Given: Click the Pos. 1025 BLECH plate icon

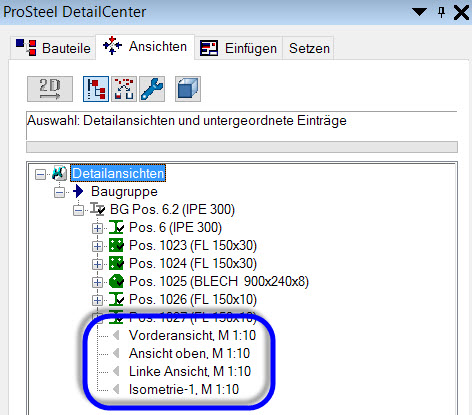Looking at the screenshot, I should (x=116, y=282).
